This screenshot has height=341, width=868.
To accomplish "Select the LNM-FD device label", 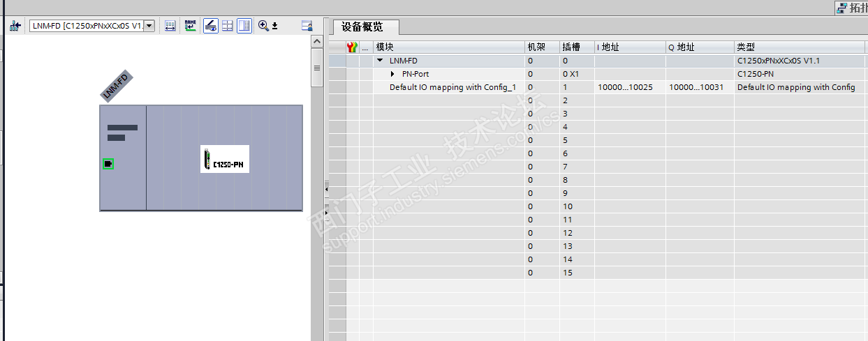I will (117, 86).
